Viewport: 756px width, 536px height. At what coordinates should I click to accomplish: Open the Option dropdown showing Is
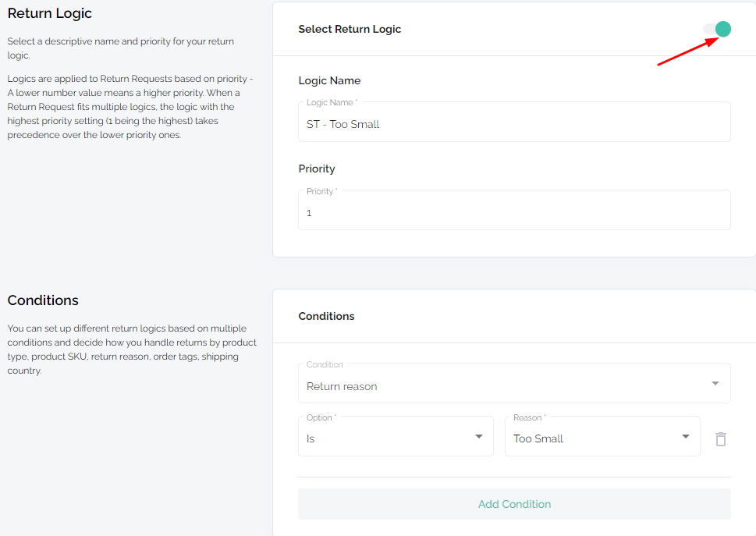coord(396,436)
